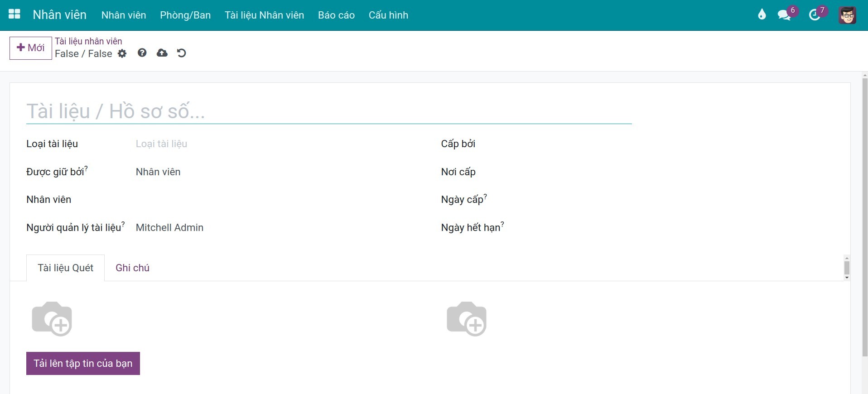Open the Nhân viên top menu item
Viewport: 868px width, 394px height.
(124, 15)
